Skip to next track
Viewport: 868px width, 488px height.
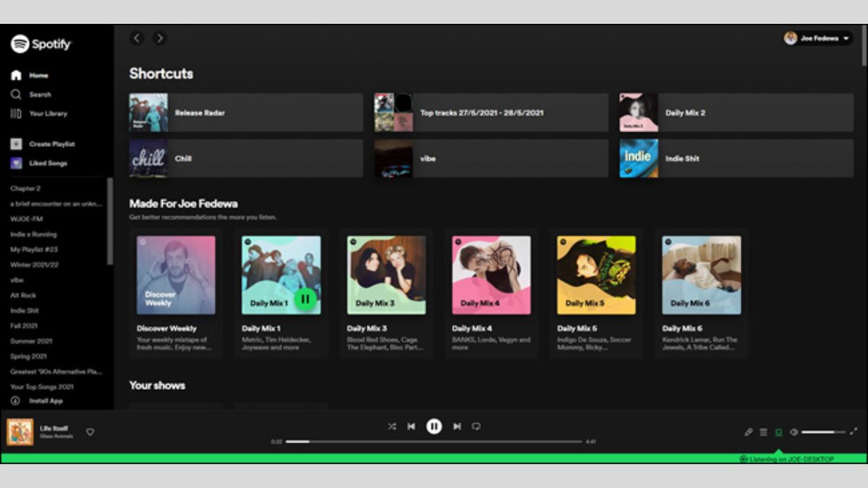pos(457,427)
